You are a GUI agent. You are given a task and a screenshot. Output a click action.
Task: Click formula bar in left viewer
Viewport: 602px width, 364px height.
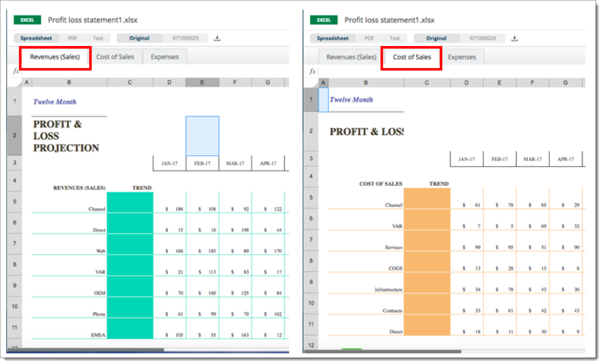(155, 71)
